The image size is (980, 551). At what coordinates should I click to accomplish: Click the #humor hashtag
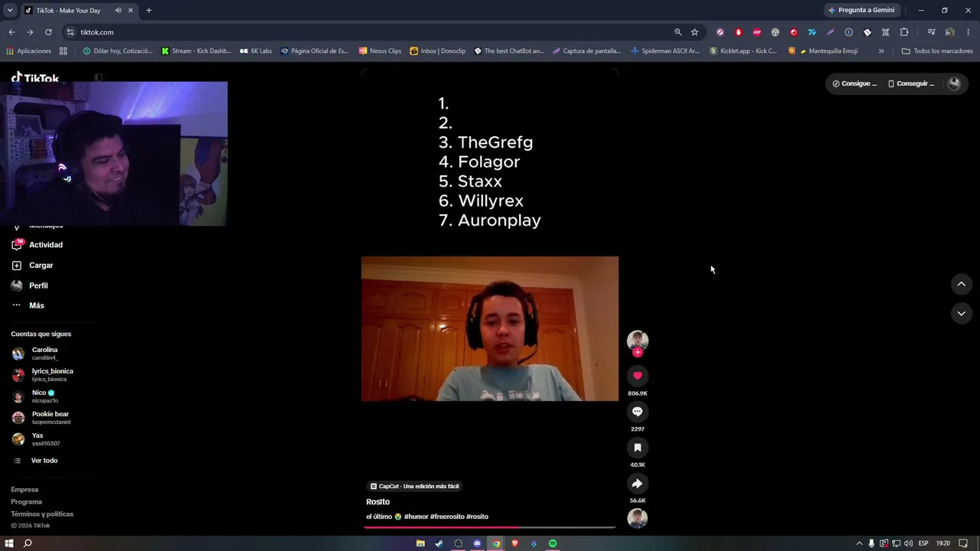point(416,517)
